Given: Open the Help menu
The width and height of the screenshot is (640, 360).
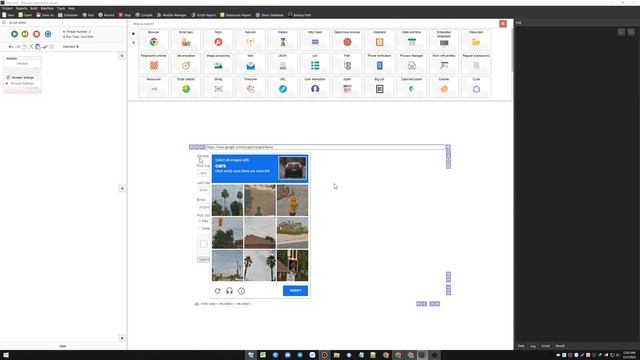Looking at the screenshot, I should pos(71,8).
